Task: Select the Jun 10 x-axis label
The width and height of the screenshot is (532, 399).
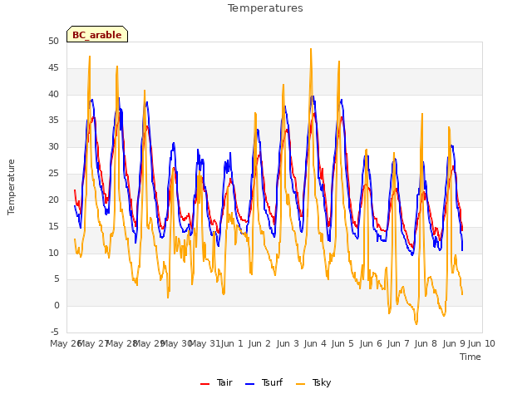Action: tap(481, 343)
